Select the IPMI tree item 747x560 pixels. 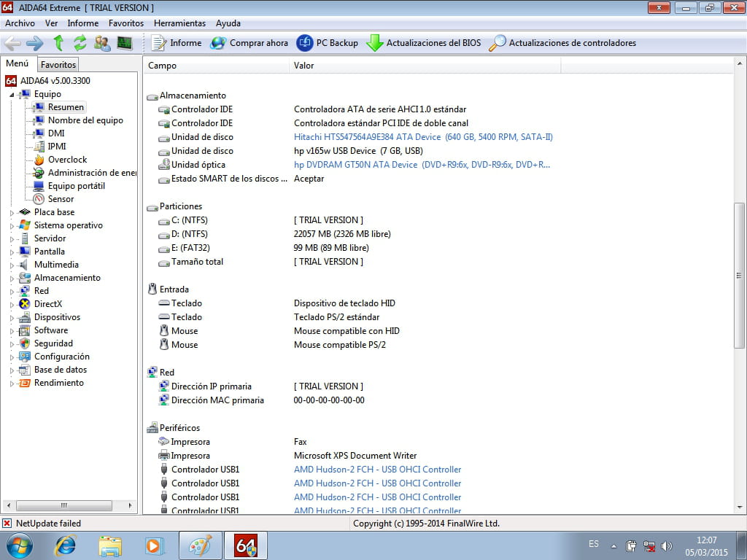[x=57, y=147]
